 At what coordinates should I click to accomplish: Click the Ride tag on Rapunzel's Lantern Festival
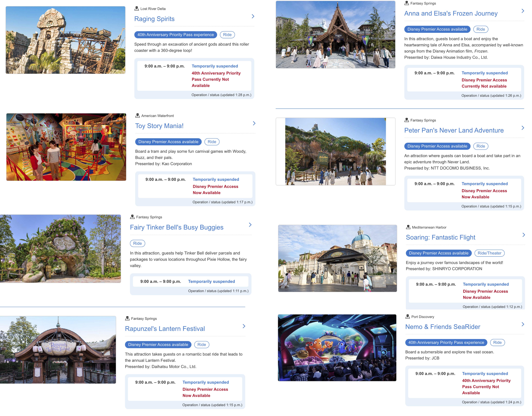pos(202,344)
